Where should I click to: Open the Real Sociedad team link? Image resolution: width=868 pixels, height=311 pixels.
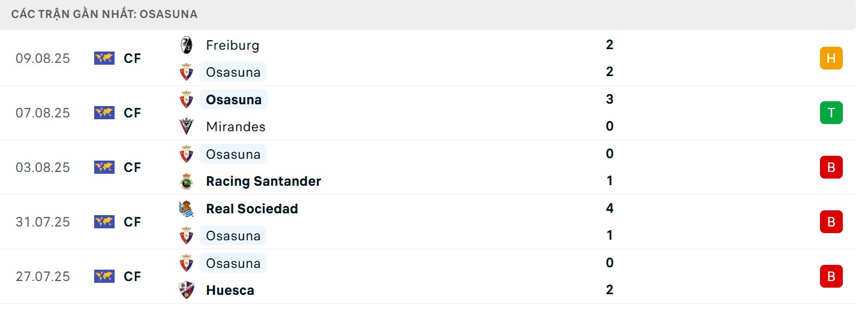pos(252,209)
